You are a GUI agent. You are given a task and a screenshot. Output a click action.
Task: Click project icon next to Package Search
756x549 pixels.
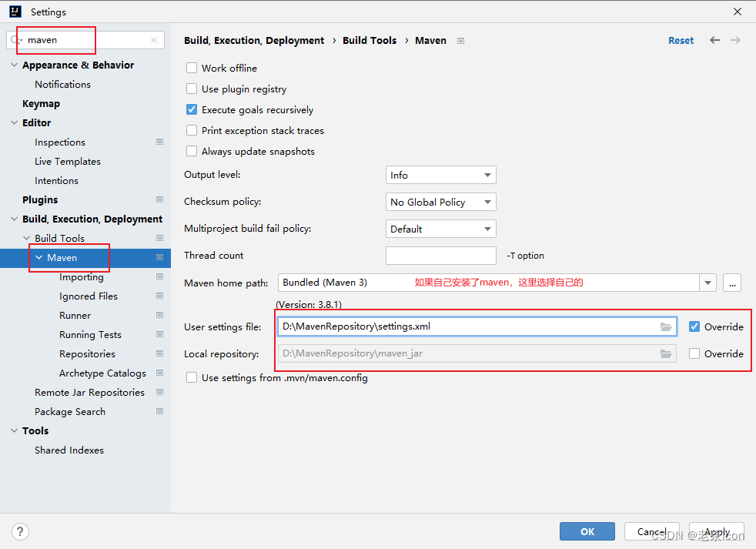point(159,412)
